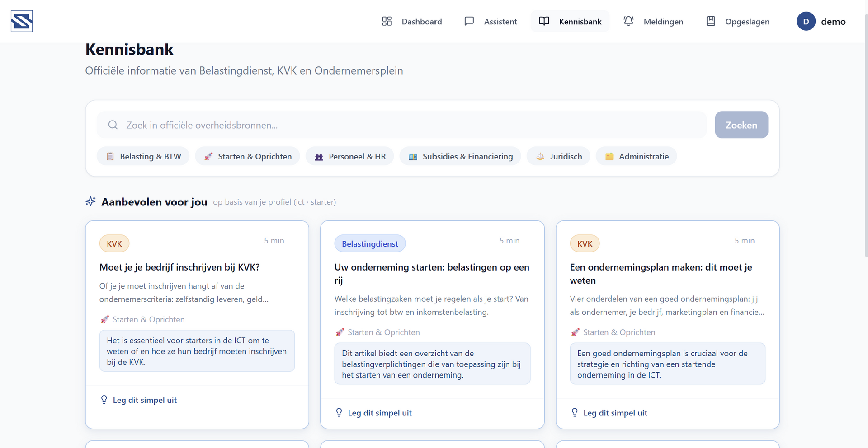
Task: Click the folder icon on the Administratie chip
Action: coord(609,156)
